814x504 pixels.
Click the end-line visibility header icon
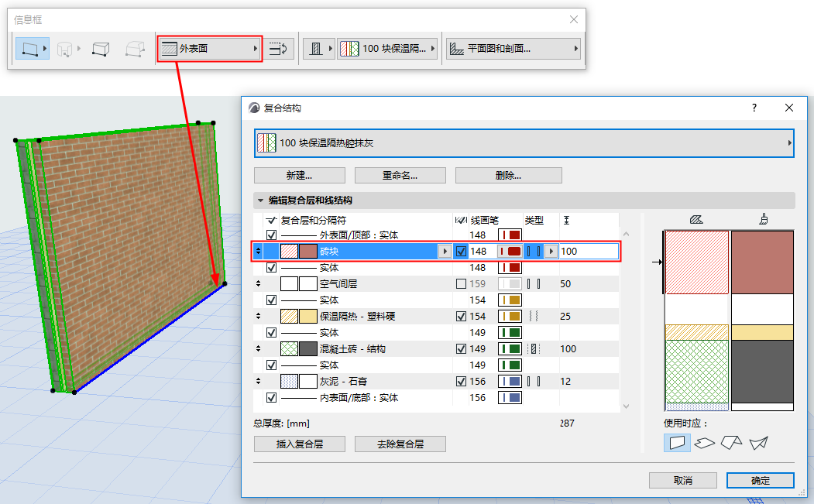tap(461, 220)
